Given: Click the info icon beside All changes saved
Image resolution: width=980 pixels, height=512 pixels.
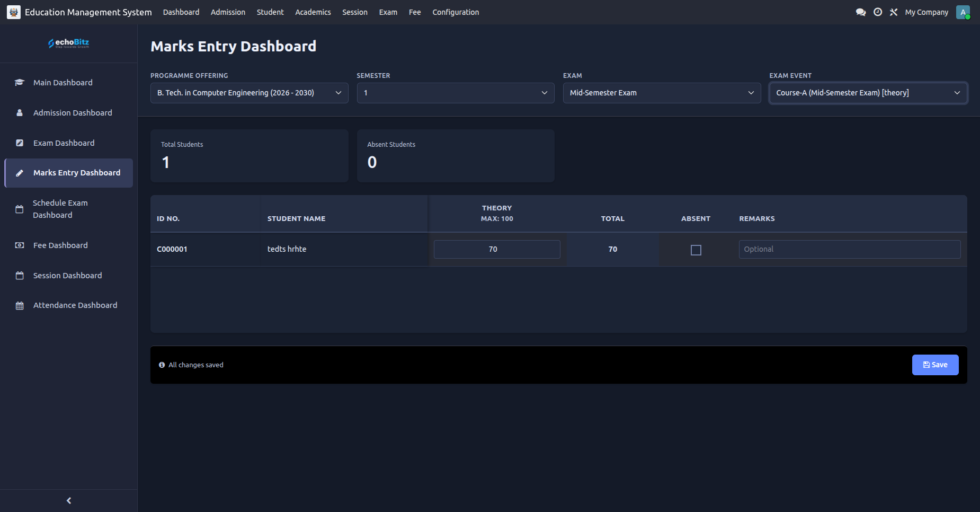Looking at the screenshot, I should pyautogui.click(x=162, y=365).
